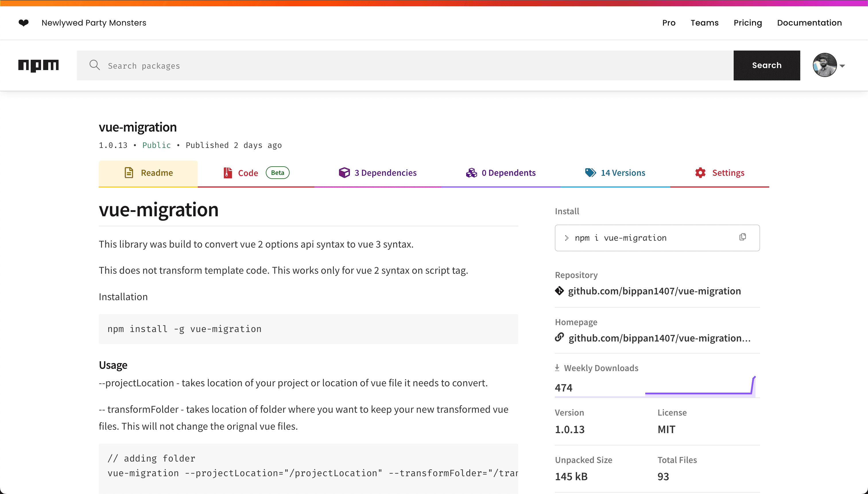Click the black heart icon in header
868x494 pixels.
coord(24,23)
